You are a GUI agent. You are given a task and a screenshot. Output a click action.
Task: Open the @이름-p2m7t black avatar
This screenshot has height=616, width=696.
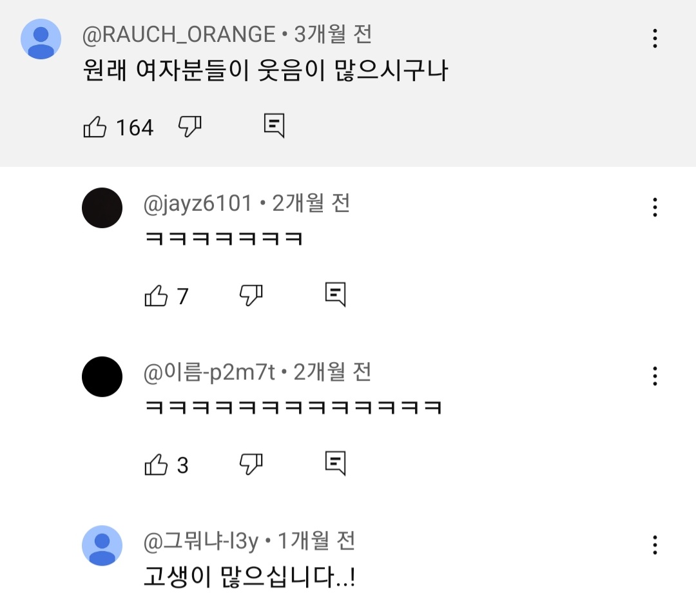[x=102, y=376]
